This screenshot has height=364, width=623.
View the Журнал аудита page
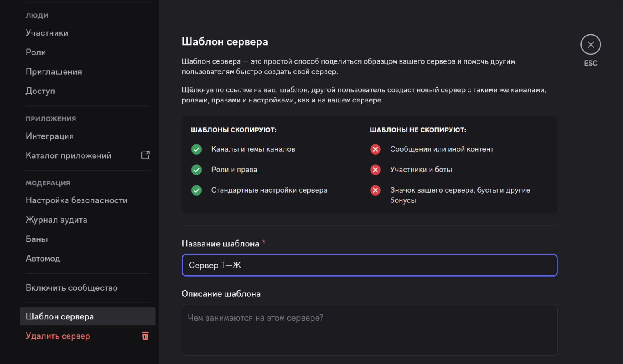point(57,220)
